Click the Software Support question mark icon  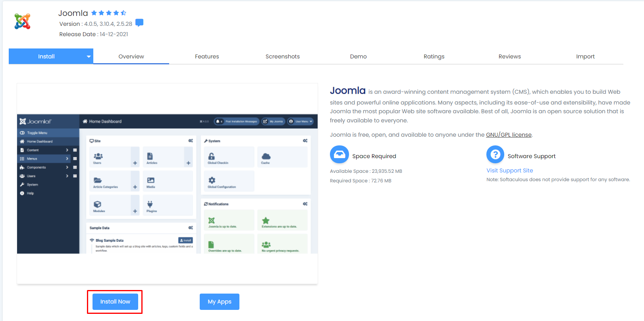click(x=496, y=155)
